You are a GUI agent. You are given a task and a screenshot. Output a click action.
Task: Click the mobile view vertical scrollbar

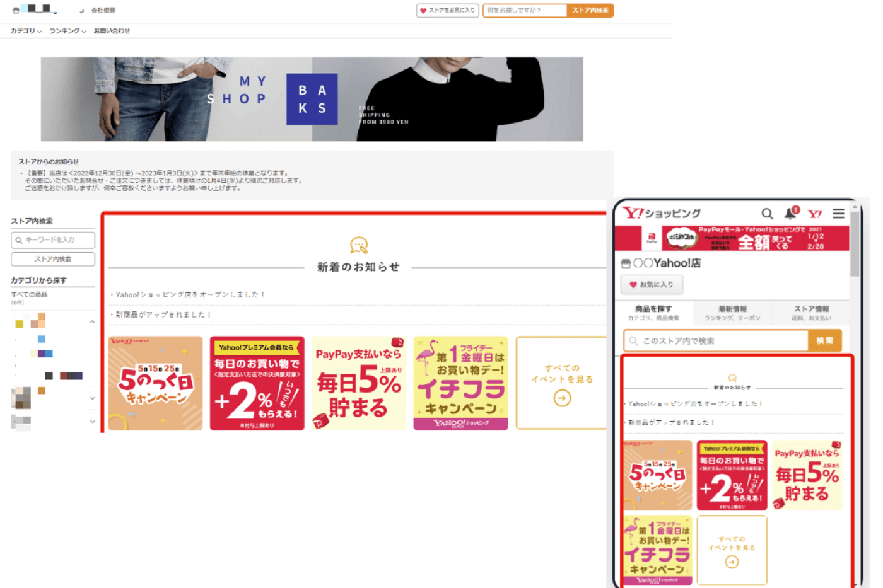855,245
